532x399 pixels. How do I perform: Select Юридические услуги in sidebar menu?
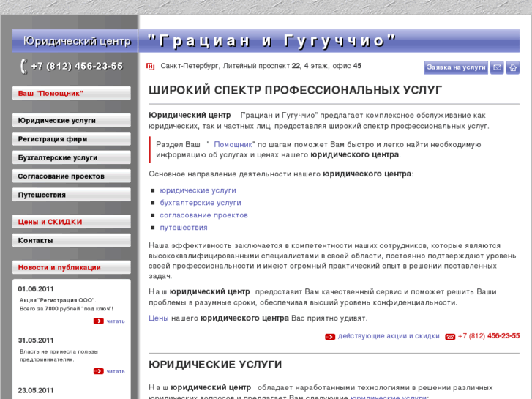[x=72, y=121]
